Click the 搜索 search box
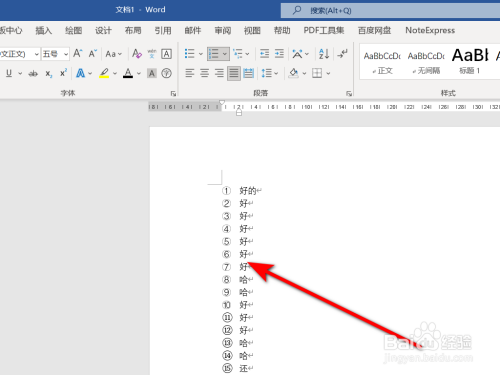500x375 pixels. 390,11
